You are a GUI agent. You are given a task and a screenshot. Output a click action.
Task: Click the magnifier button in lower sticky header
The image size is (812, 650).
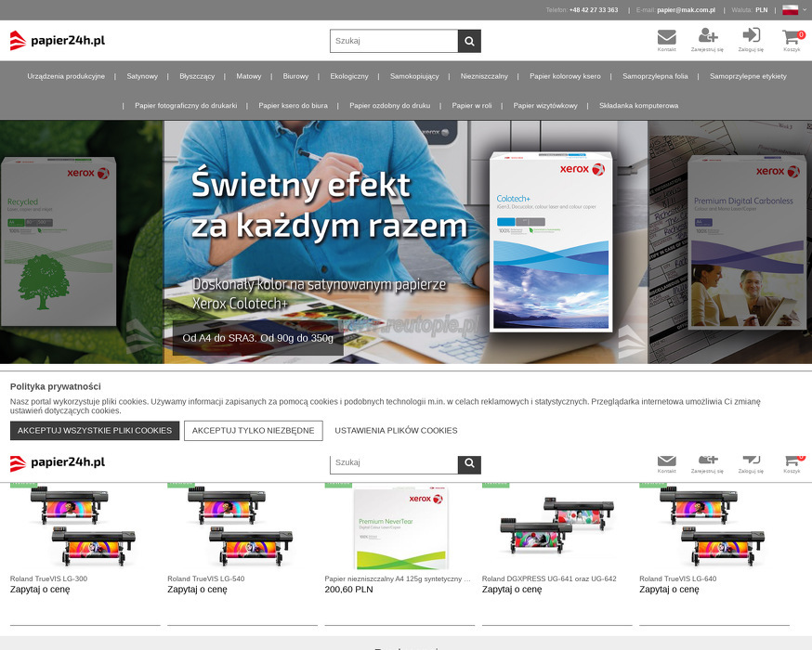coord(469,463)
